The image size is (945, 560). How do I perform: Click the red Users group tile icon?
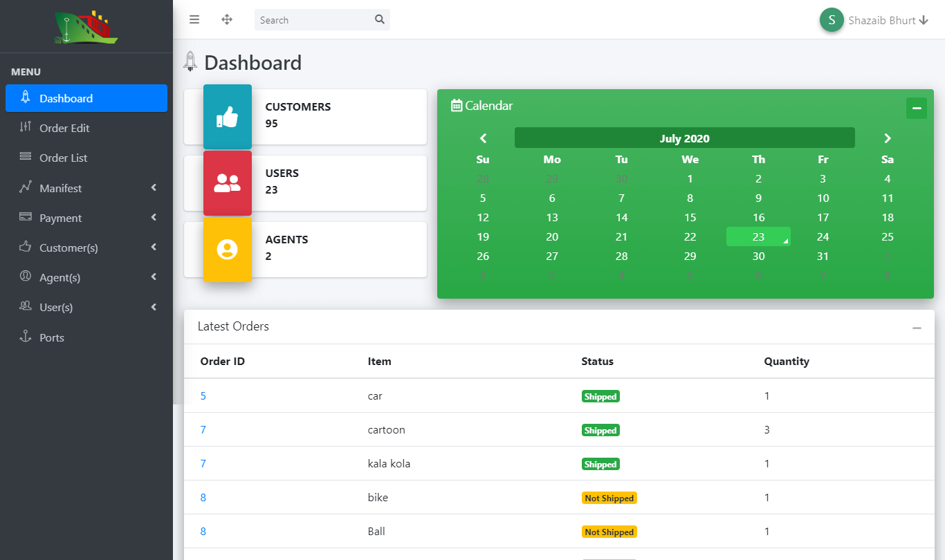click(228, 183)
